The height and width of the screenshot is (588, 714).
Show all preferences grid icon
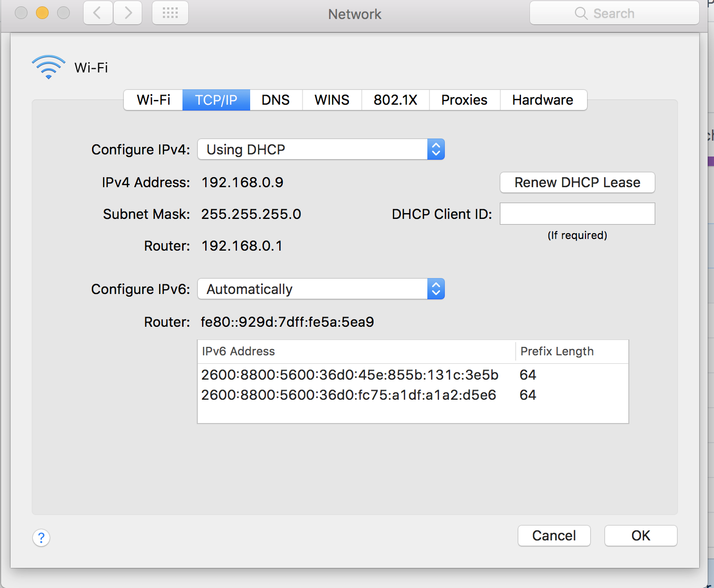[170, 13]
